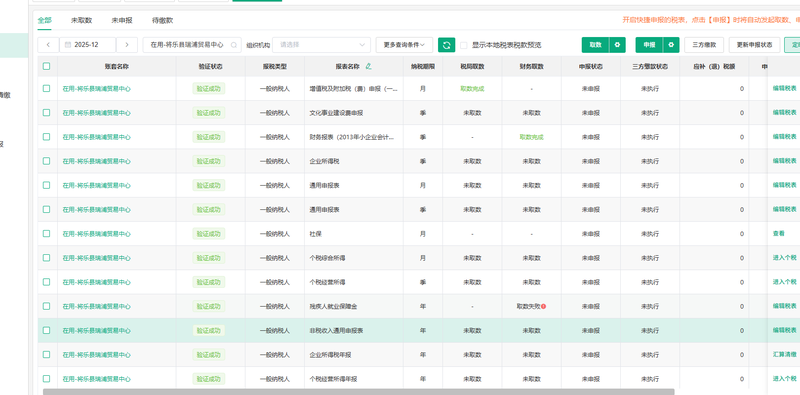This screenshot has width=800, height=395.
Task: Check the 财务报表 row checkbox
Action: 46,137
